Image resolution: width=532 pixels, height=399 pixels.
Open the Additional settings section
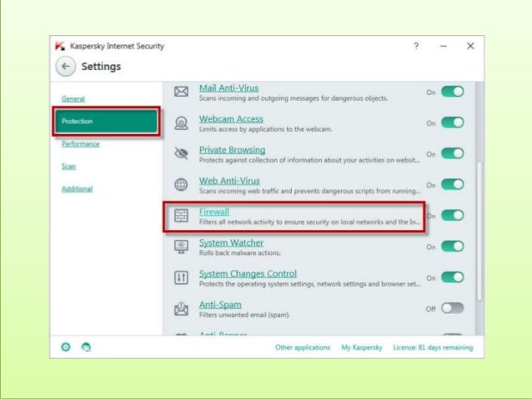(77, 189)
